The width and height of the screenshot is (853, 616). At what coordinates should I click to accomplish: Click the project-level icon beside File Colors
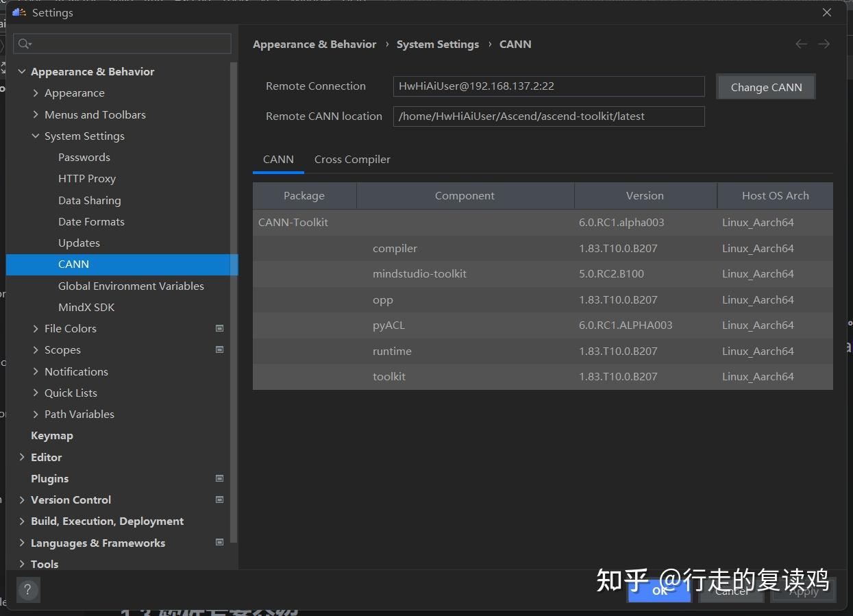(219, 328)
